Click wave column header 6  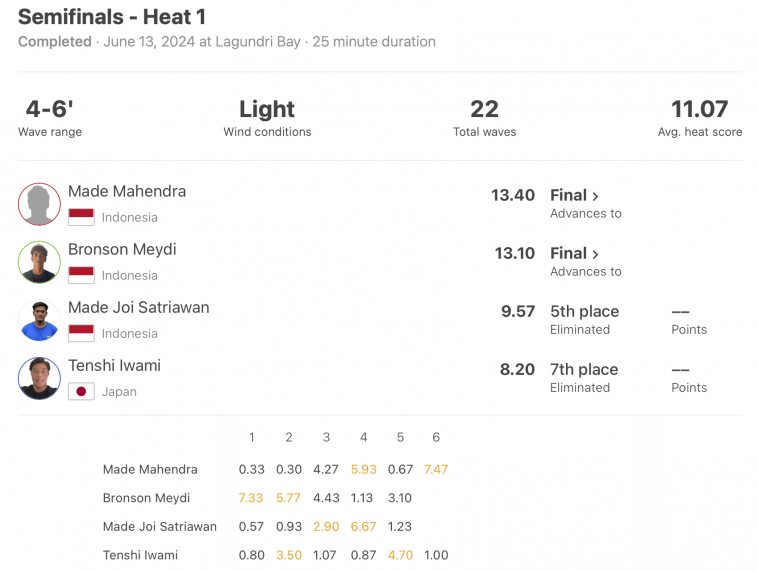click(x=436, y=438)
